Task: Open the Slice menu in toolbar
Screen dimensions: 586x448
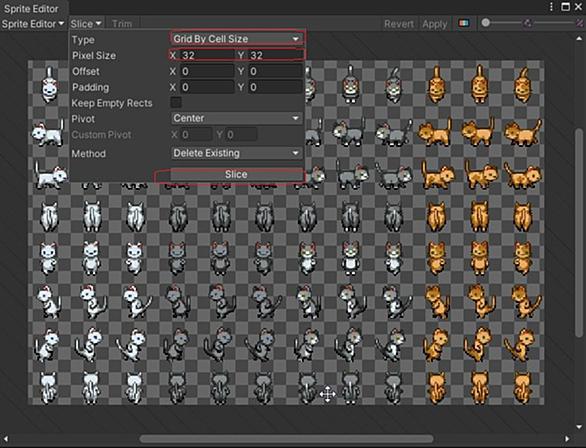Action: [x=86, y=24]
